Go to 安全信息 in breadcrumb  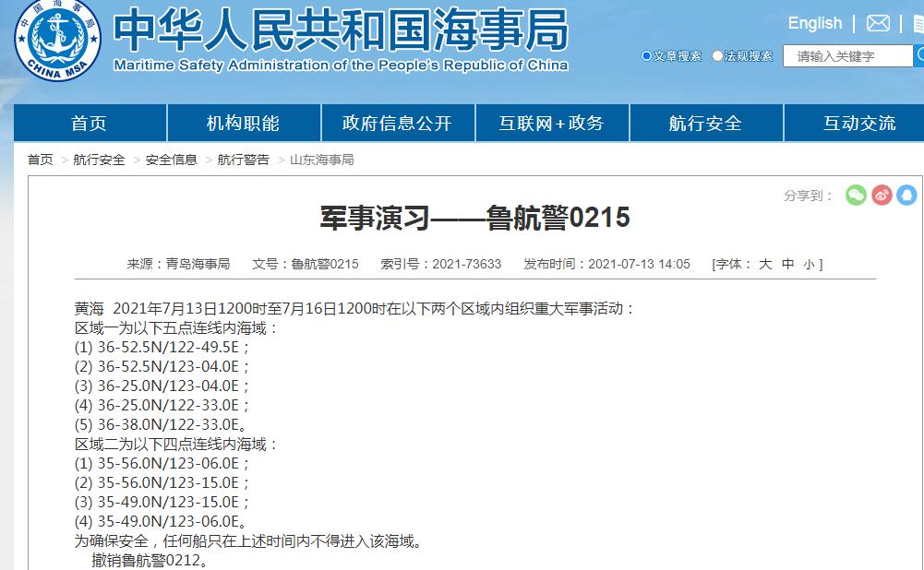point(172,160)
